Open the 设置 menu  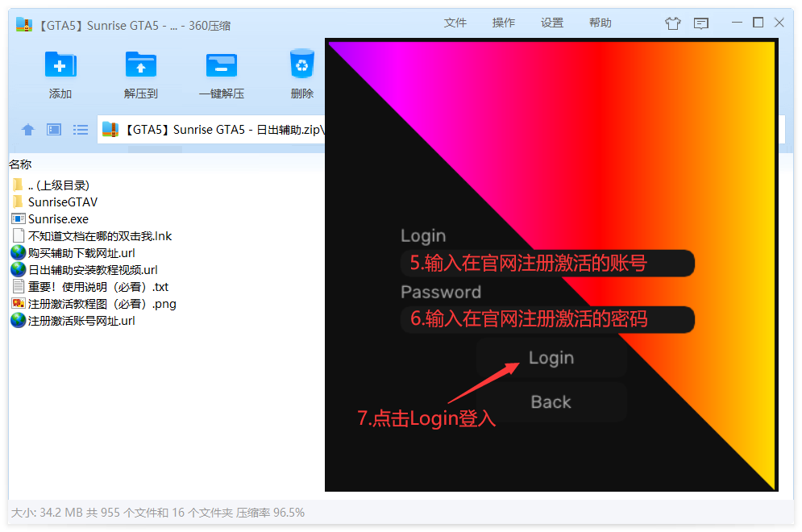coord(552,23)
